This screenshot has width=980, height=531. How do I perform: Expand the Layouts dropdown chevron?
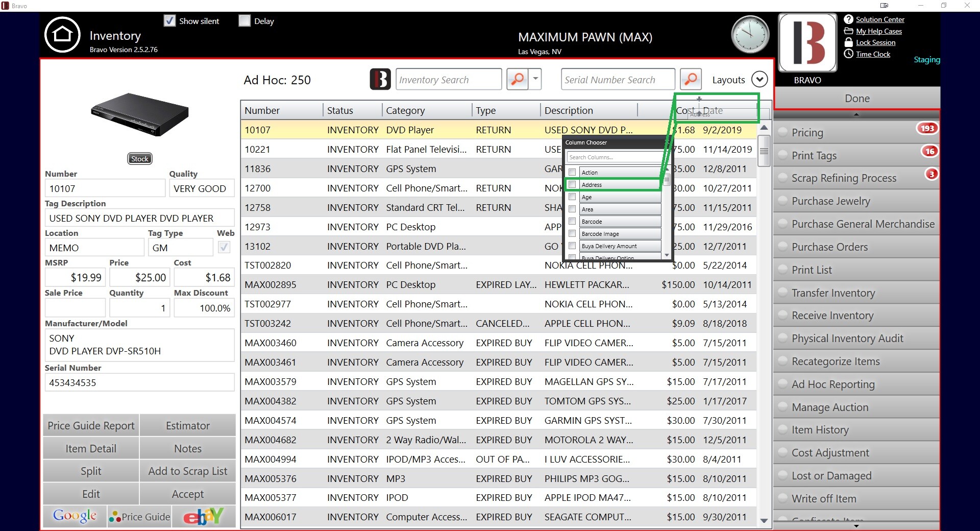759,80
